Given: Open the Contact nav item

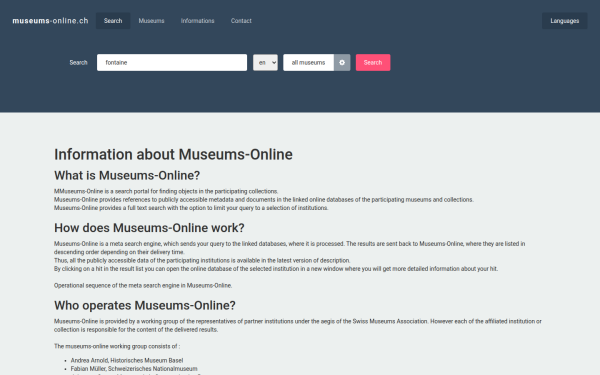Looking at the screenshot, I should coord(241,21).
